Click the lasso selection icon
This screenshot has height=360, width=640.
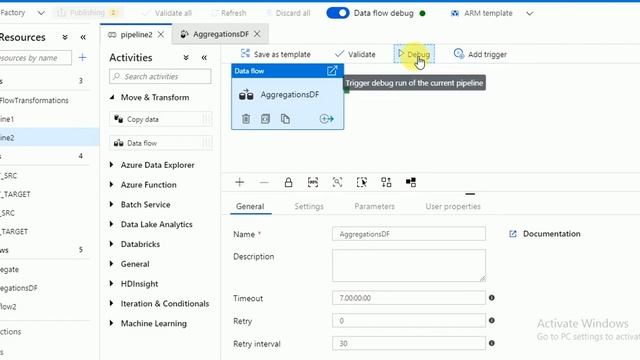(362, 182)
